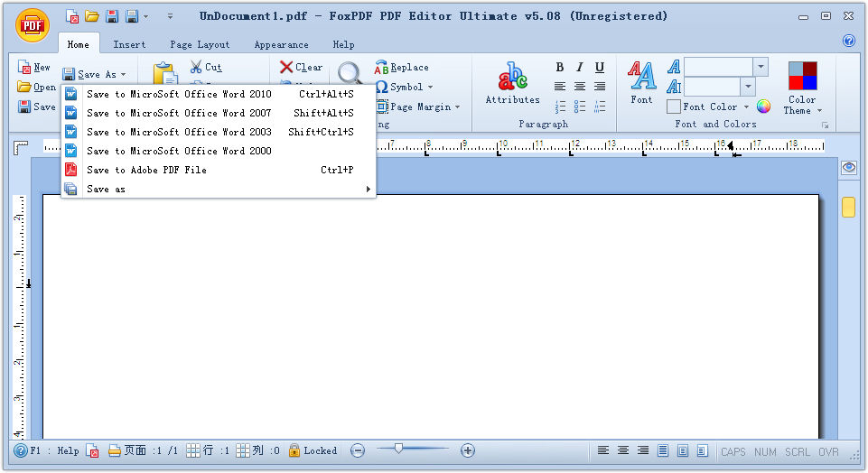Choose Save to MicroSoft Office Word 2003
This screenshot has width=868, height=473.
(x=218, y=132)
